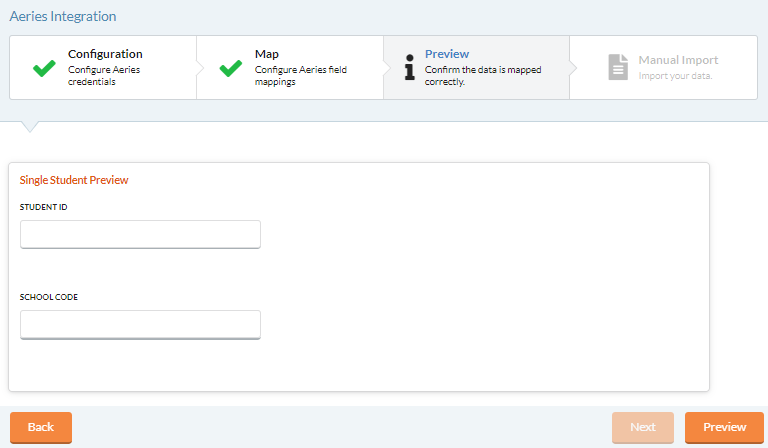Open the Configuration step title
Image resolution: width=768 pixels, height=448 pixels.
tap(105, 54)
